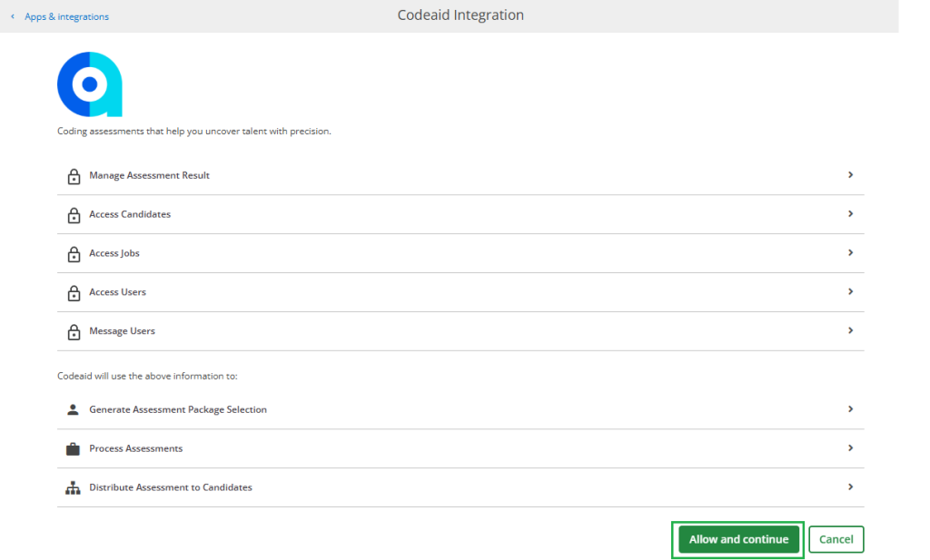The width and height of the screenshot is (930, 560).
Task: Expand the Access Candidates chevron
Action: coord(850,213)
